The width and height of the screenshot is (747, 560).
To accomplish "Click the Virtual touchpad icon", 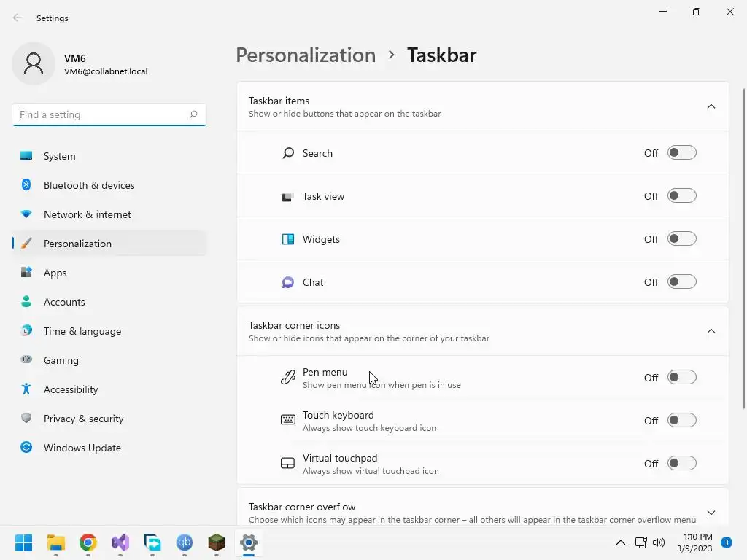I will [x=287, y=463].
